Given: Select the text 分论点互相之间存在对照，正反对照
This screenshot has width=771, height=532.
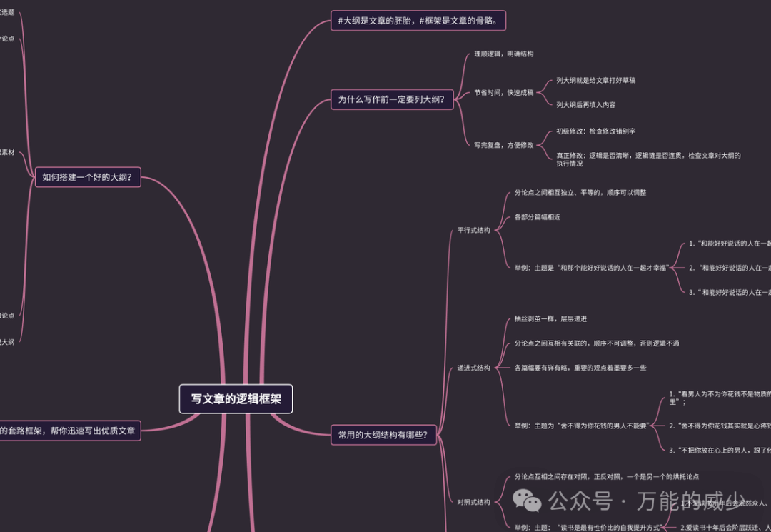Looking at the screenshot, I should [x=606, y=477].
